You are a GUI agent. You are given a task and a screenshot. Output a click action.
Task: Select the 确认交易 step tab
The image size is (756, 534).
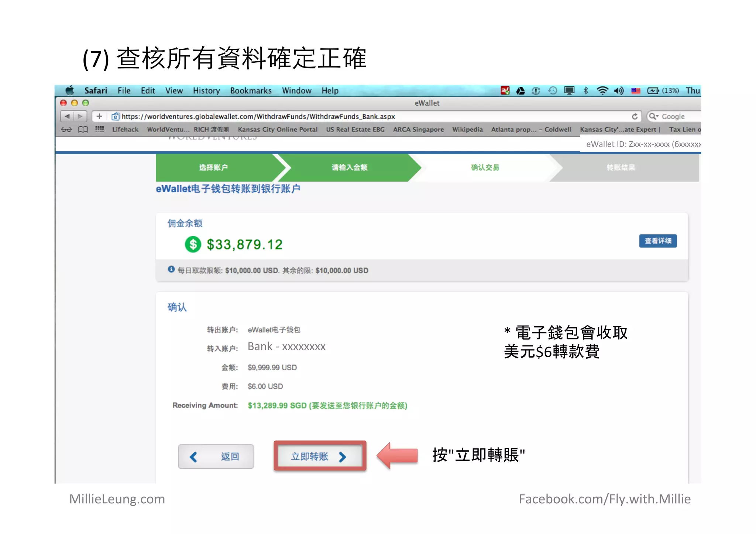click(x=485, y=168)
